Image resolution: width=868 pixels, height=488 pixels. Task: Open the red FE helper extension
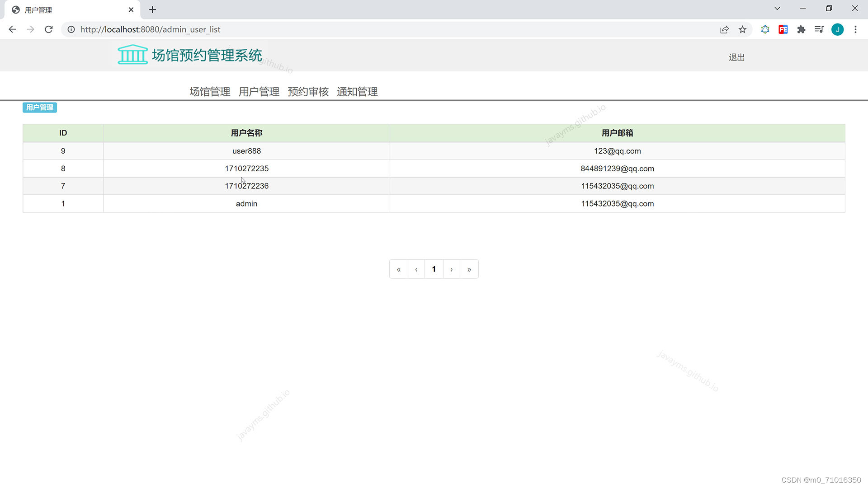[783, 29]
